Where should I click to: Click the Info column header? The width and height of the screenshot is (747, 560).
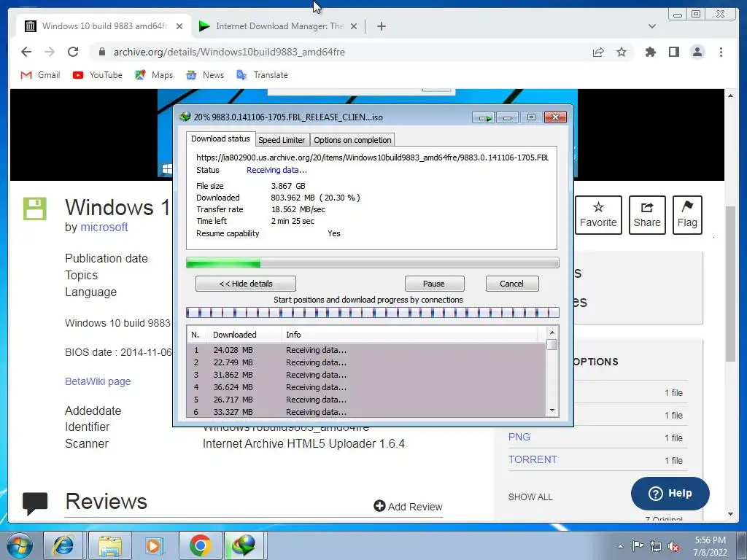click(x=410, y=335)
